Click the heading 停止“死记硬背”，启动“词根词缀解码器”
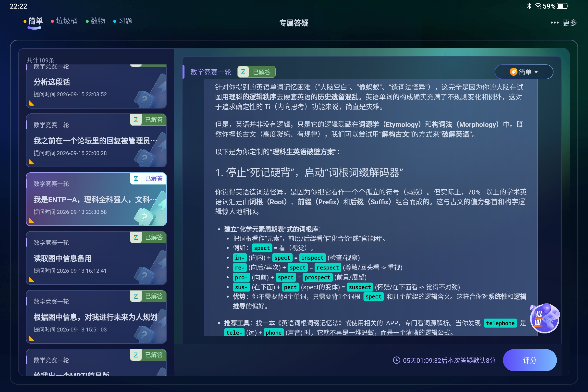This screenshot has width=588, height=392. [309, 172]
